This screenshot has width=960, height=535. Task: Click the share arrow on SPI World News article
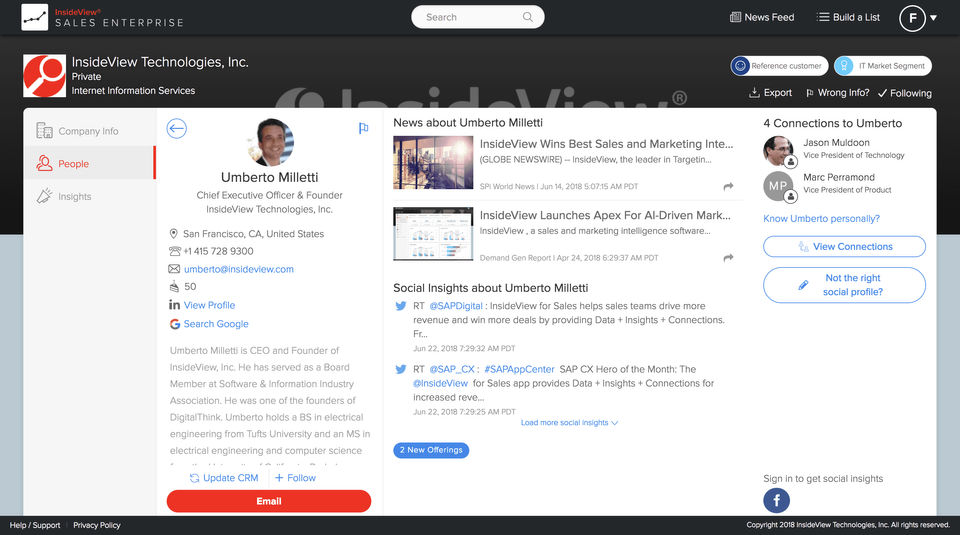[x=728, y=186]
